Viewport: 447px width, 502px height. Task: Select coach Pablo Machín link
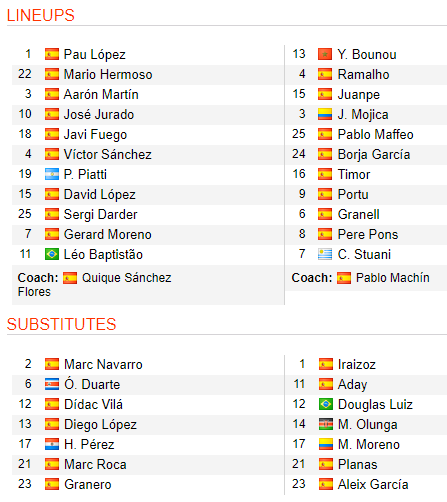tap(393, 278)
